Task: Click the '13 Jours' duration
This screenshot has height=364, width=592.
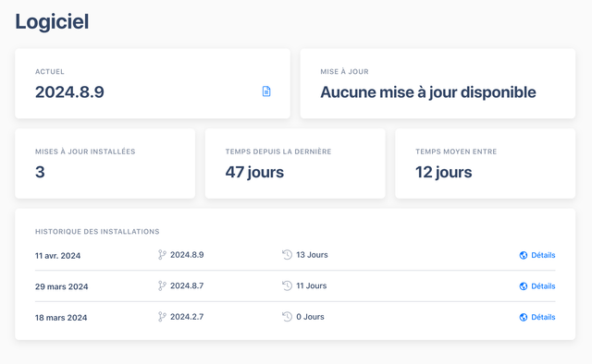Action: [312, 255]
